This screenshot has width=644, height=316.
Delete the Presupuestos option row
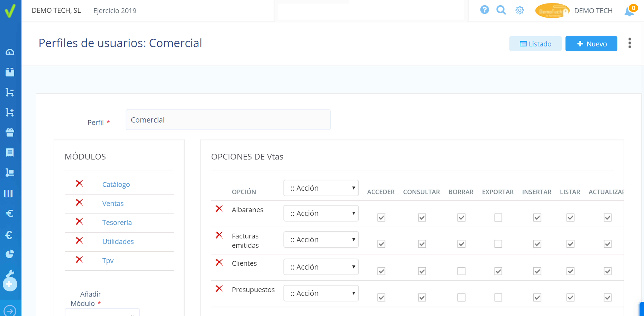pos(219,289)
